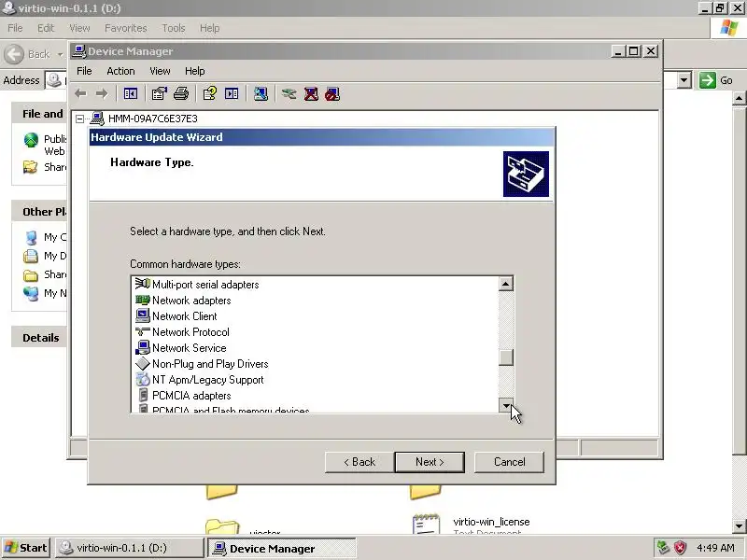This screenshot has width=747, height=560.
Task: Open the dropdown arrow beside Explorer Back
Action: pyautogui.click(x=60, y=54)
